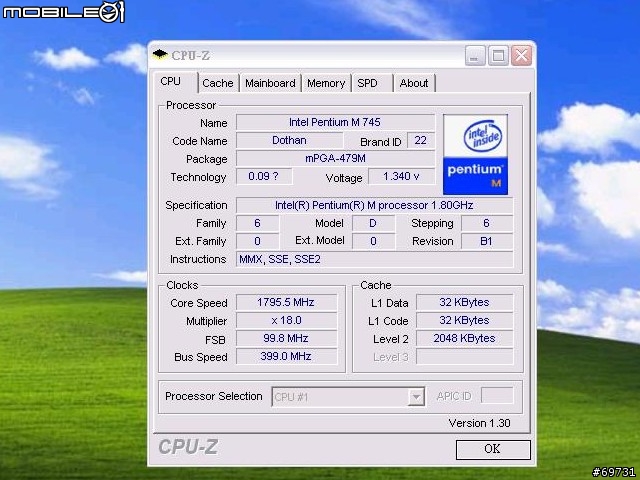This screenshot has height=480, width=640.
Task: Click the core speed value '1795.5 MHz'
Action: [x=286, y=302]
